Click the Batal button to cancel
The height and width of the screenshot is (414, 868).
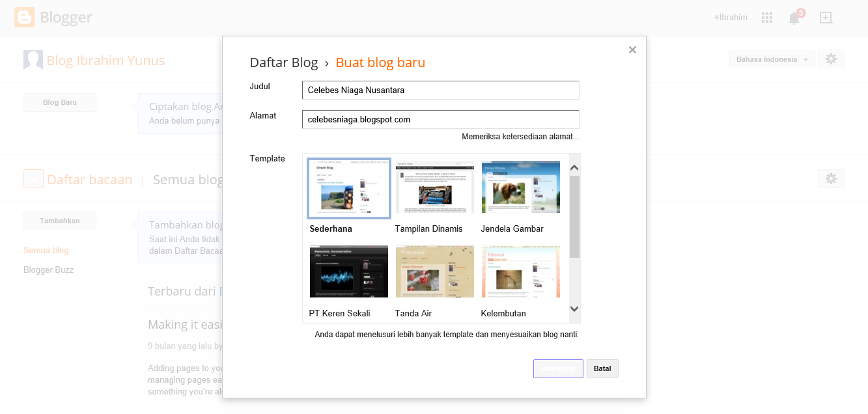(x=602, y=368)
